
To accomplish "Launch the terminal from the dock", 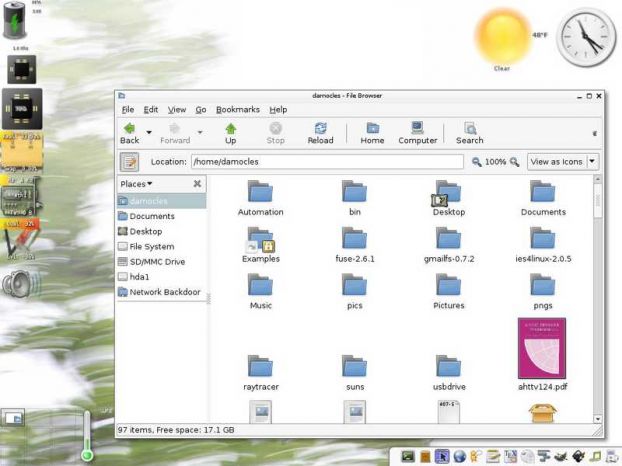I will [x=408, y=456].
